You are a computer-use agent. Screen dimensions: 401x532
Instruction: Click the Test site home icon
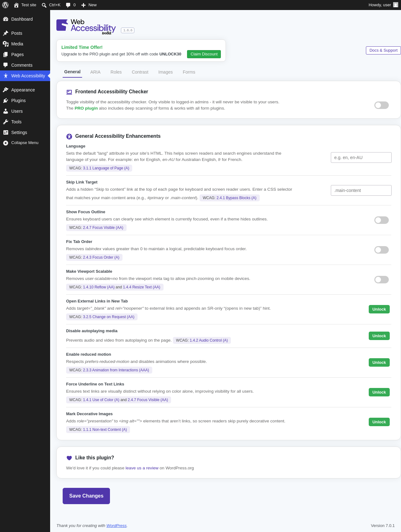click(x=16, y=5)
